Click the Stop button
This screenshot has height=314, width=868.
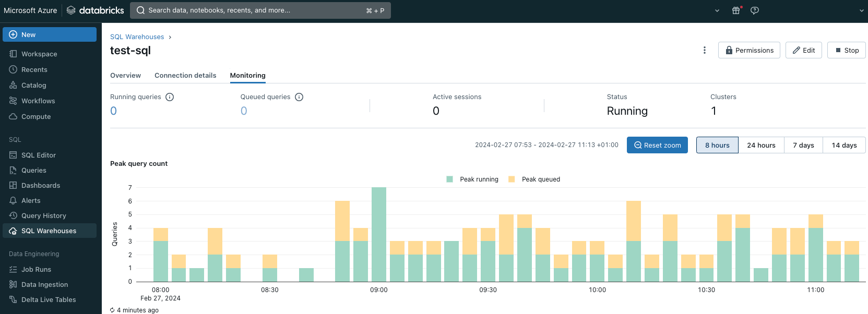[x=847, y=50]
